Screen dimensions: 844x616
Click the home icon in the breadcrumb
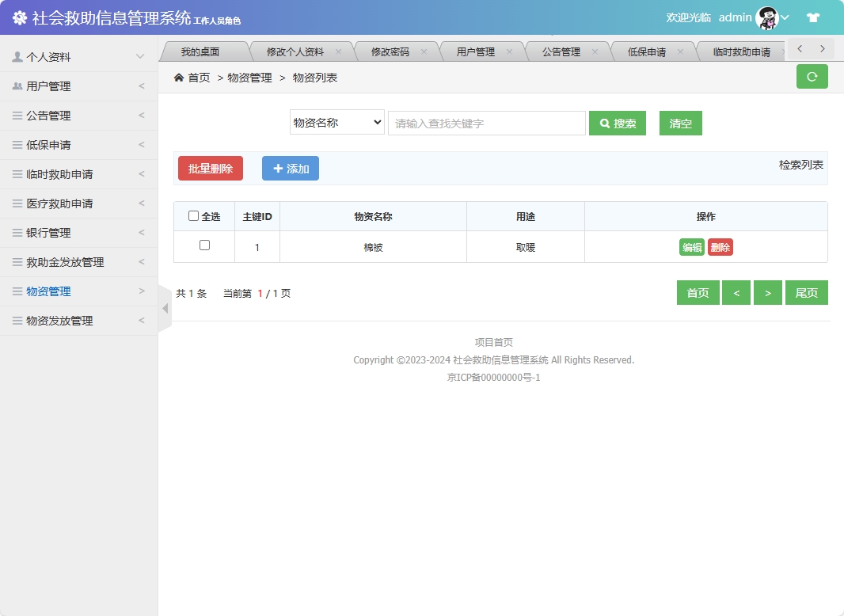tap(181, 77)
